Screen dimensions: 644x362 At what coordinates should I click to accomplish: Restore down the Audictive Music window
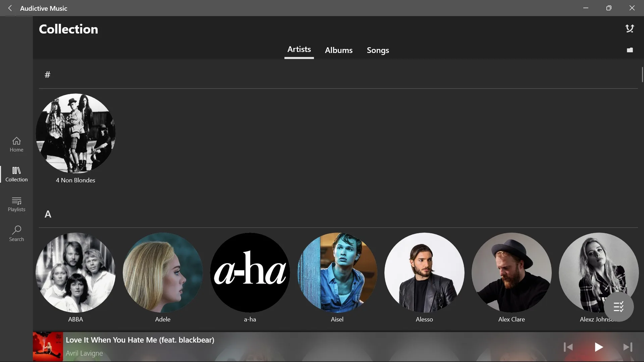[609, 8]
